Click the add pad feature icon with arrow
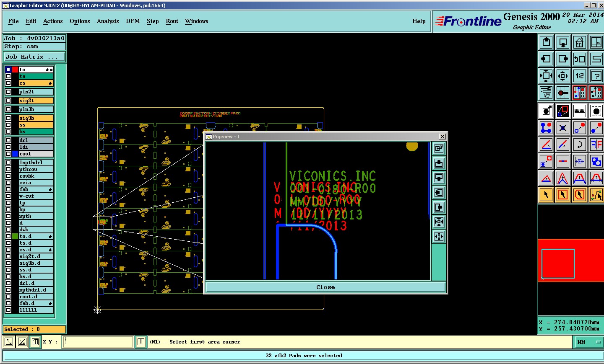This screenshot has height=364, width=604. tap(546, 111)
